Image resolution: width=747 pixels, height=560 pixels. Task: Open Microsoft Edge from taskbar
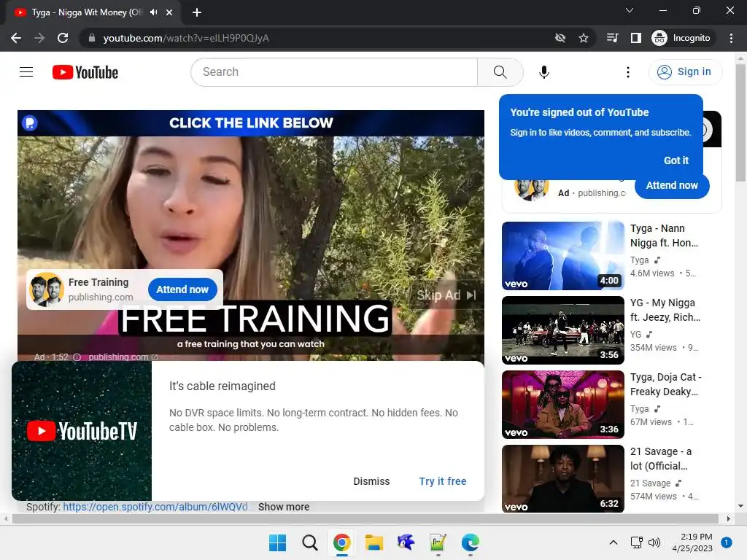pyautogui.click(x=471, y=542)
